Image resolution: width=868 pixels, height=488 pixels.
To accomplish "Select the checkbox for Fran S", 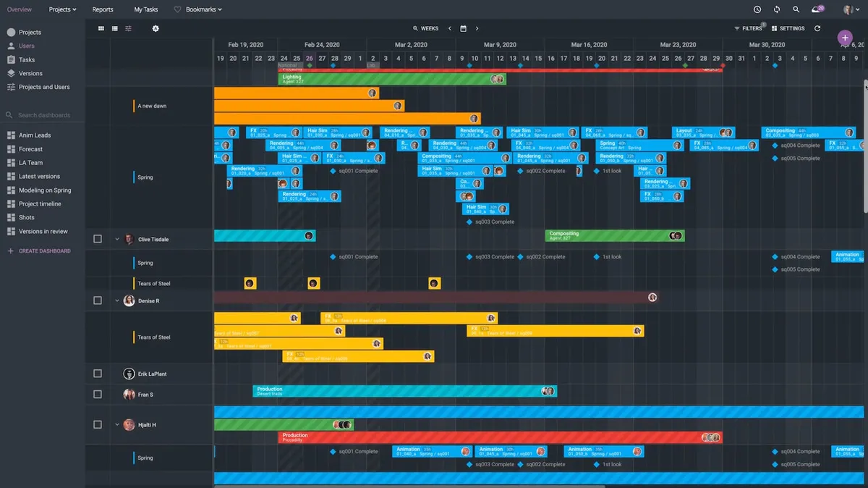I will (x=98, y=394).
